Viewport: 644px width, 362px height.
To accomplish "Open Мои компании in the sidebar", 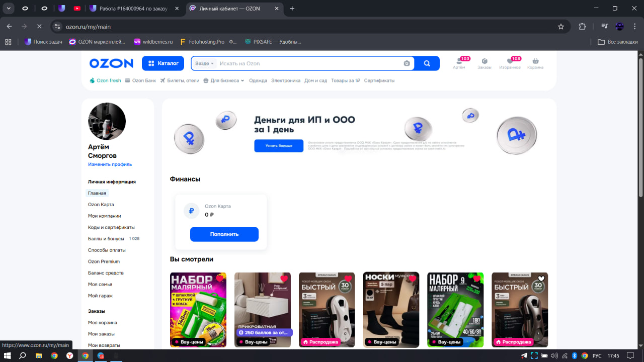I will [x=105, y=216].
